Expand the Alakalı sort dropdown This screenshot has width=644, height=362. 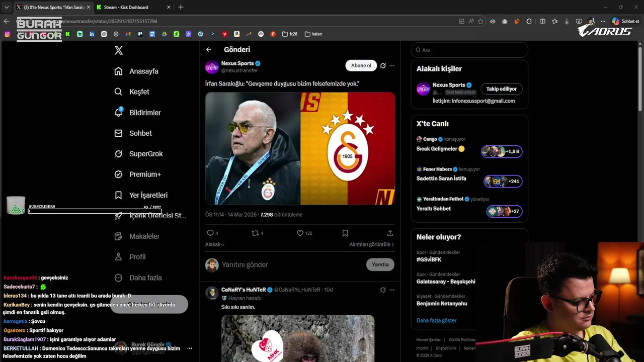(215, 244)
